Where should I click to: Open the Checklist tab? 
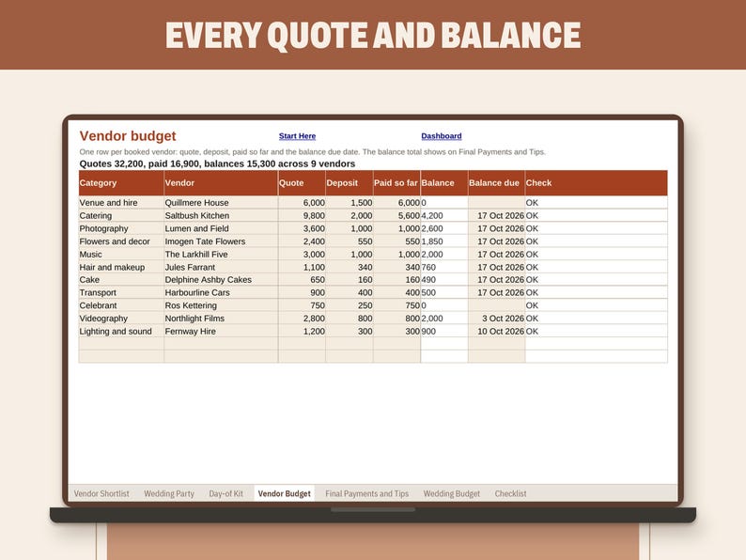pos(510,494)
